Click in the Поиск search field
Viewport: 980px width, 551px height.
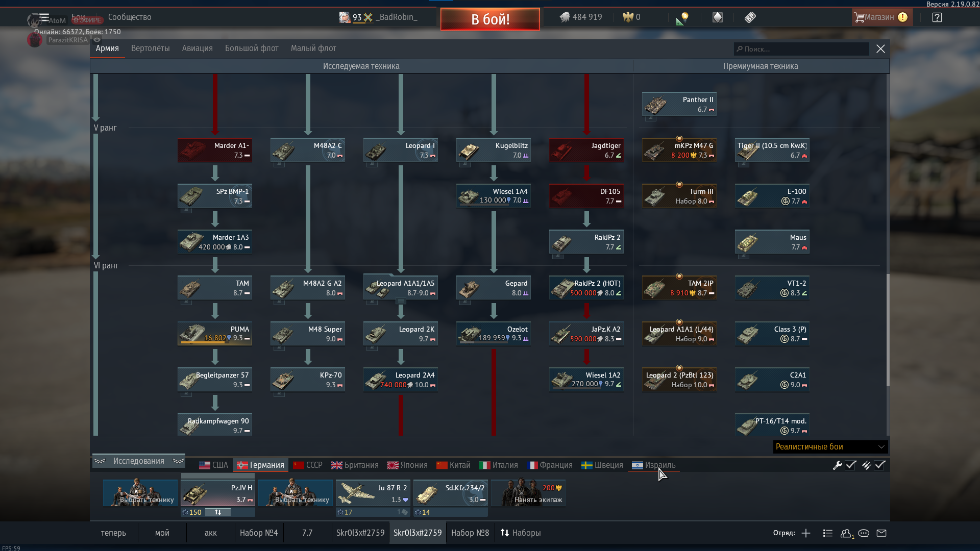tap(801, 49)
